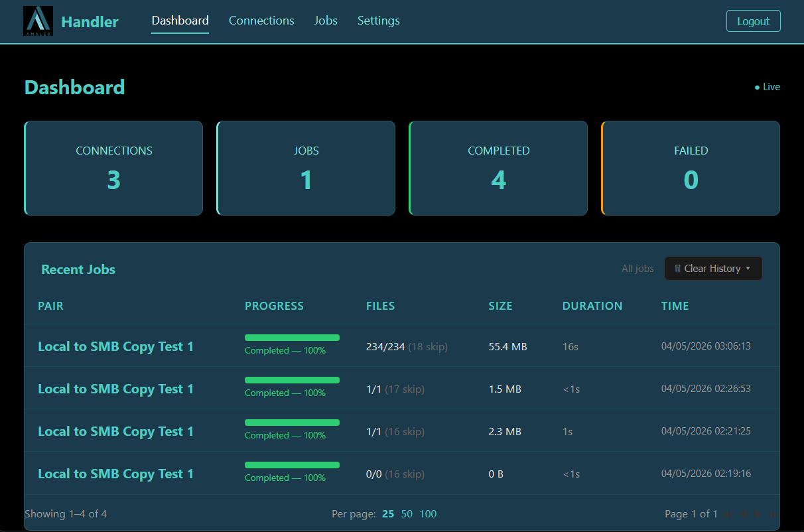Click the Dashboard page heading
Image resolution: width=804 pixels, height=532 pixels.
click(x=74, y=87)
